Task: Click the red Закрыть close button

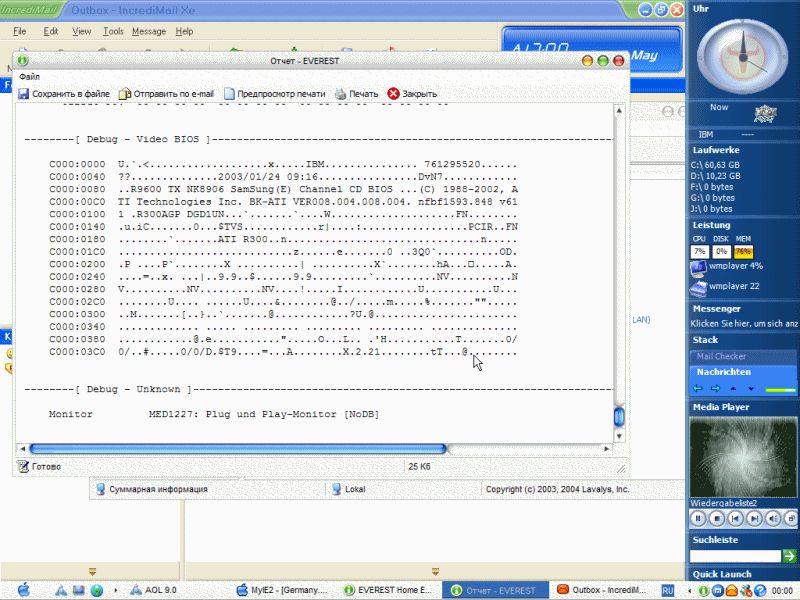Action: point(412,94)
